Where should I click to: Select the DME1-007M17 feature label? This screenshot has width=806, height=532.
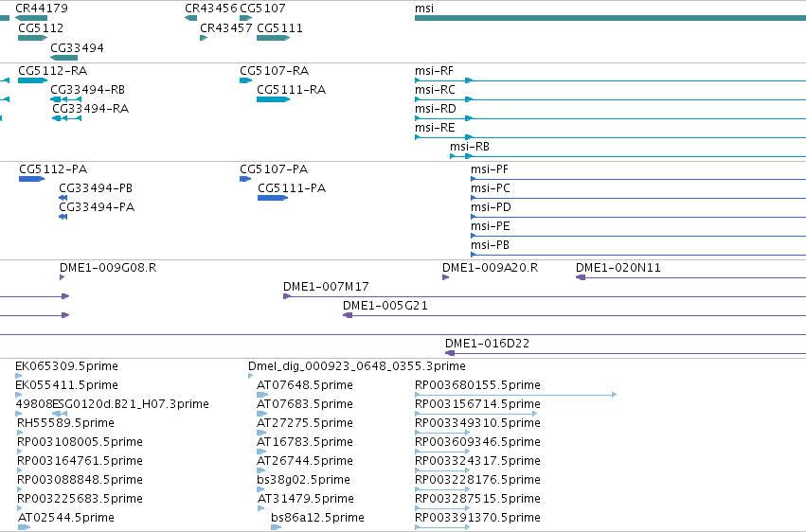(326, 287)
